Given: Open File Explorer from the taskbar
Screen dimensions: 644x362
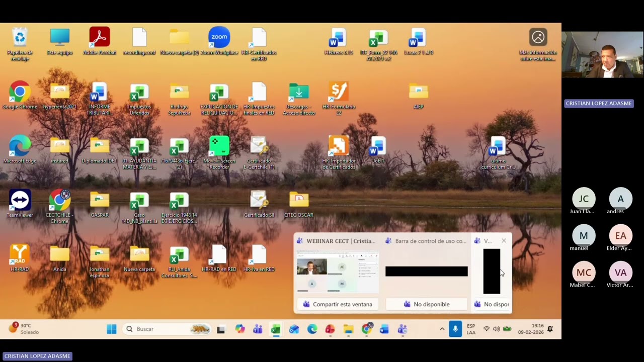Looking at the screenshot, I should (348, 329).
